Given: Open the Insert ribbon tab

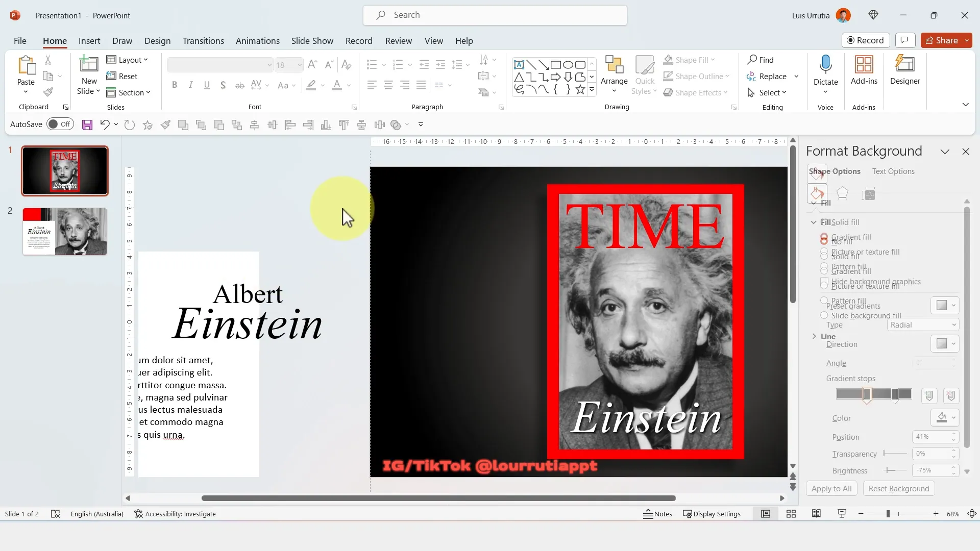Looking at the screenshot, I should click(x=89, y=41).
